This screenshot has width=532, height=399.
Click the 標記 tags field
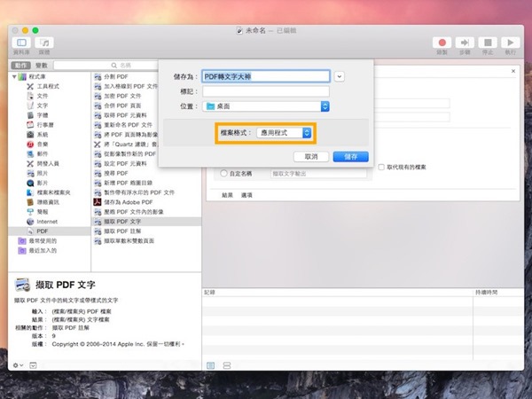coord(266,91)
